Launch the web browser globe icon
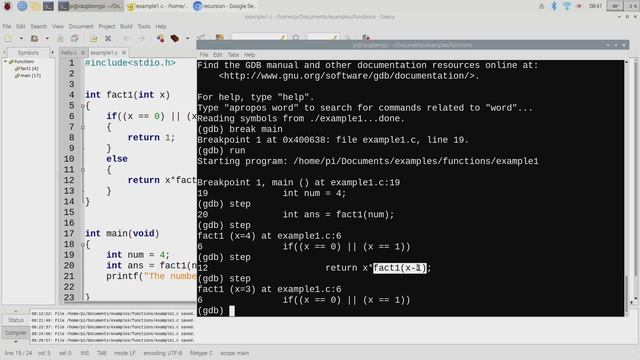640x360 pixels. [x=22, y=6]
